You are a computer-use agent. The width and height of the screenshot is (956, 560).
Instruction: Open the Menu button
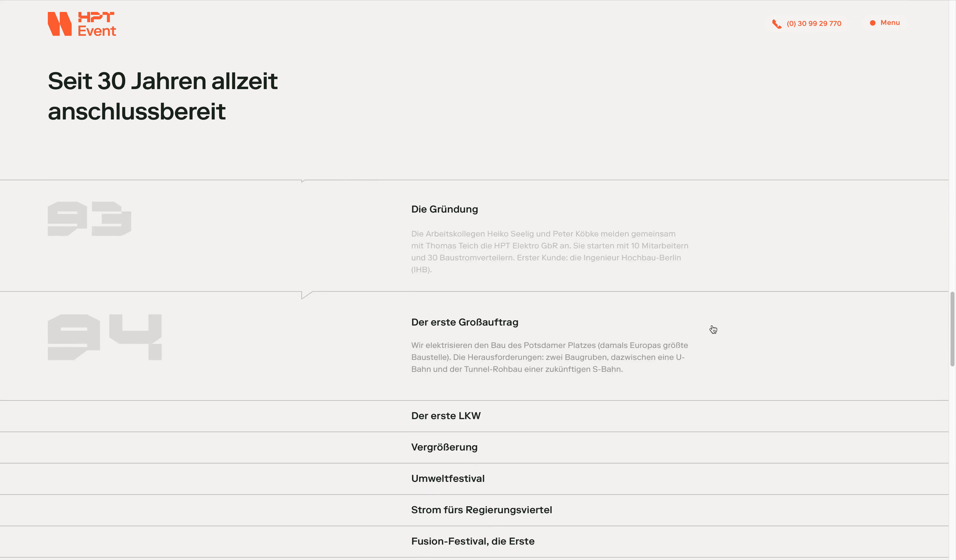[x=890, y=23]
